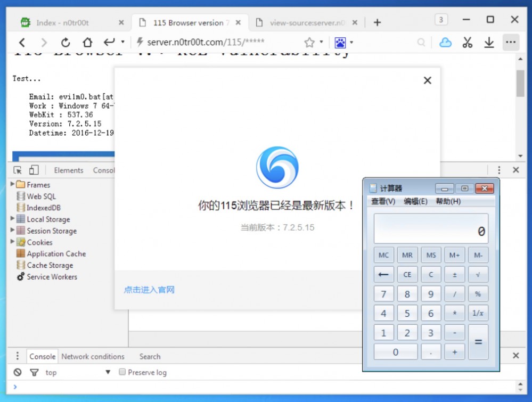Click the calculator backspace arrow button
The width and height of the screenshot is (532, 402).
pos(384,274)
